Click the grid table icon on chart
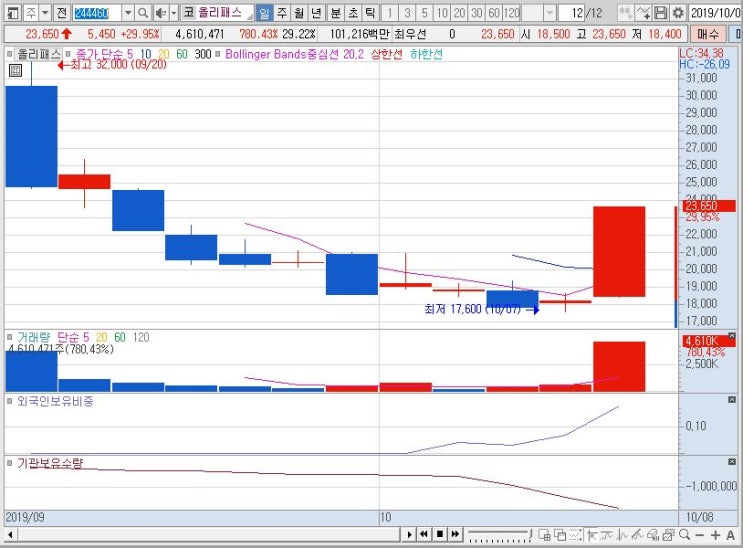This screenshot has width=743, height=548. pos(15,71)
